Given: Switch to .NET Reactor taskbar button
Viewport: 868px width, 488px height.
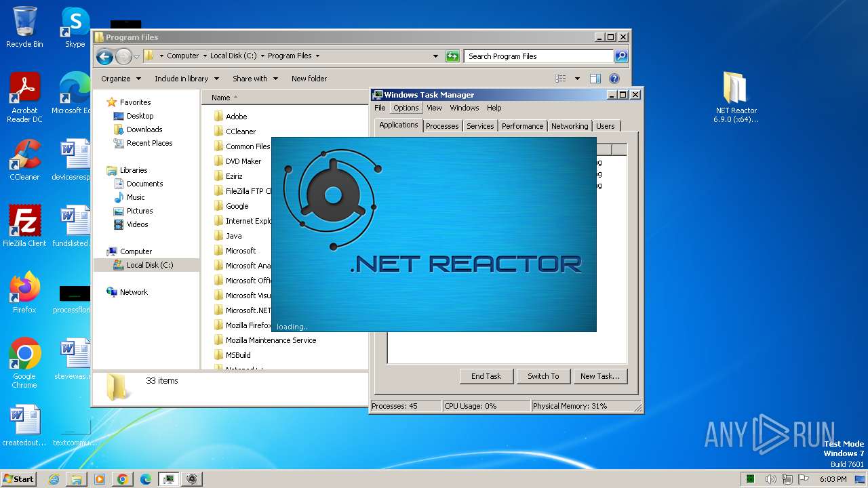Looking at the screenshot, I should pos(192,479).
